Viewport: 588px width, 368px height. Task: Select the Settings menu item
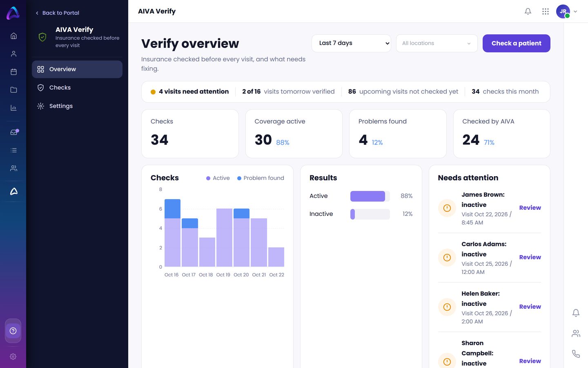coord(77,106)
